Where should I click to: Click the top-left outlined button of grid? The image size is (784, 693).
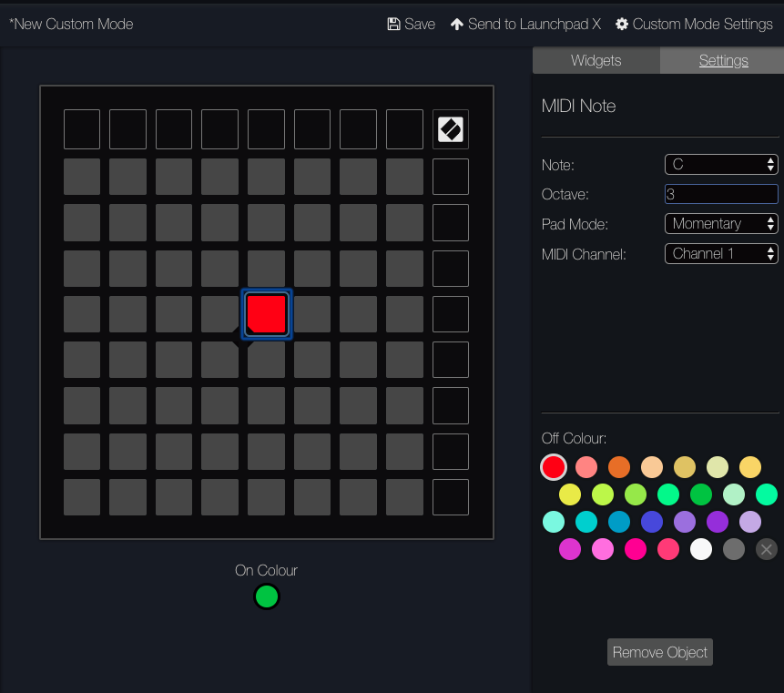[x=82, y=129]
